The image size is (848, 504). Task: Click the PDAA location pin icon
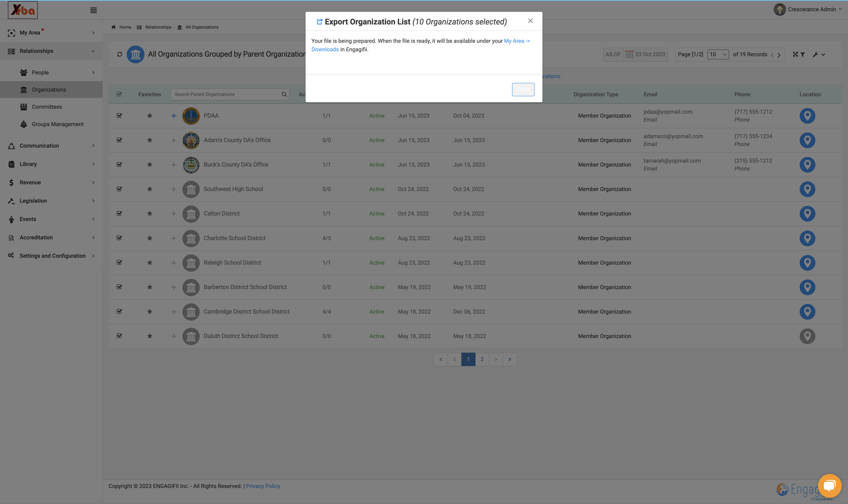(807, 116)
